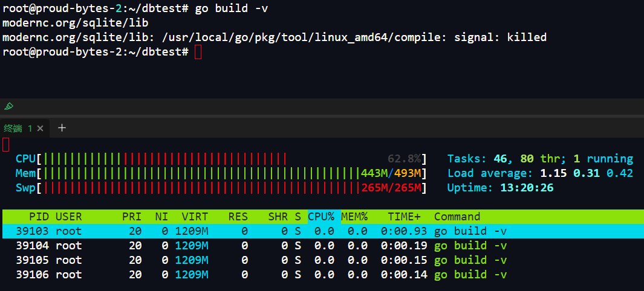Image resolution: width=644 pixels, height=291 pixels.
Task: Click the Load average readout
Action: (x=539, y=173)
